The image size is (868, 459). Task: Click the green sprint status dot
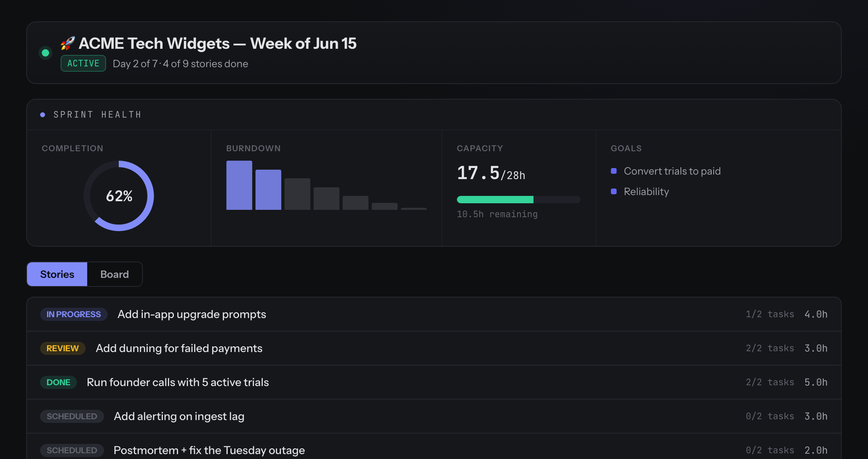coord(45,53)
